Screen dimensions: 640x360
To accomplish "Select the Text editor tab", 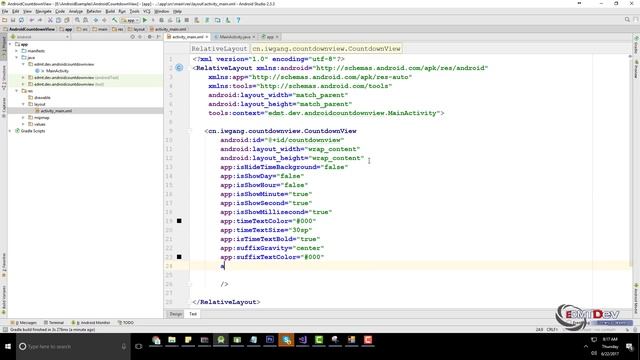I will [193, 314].
